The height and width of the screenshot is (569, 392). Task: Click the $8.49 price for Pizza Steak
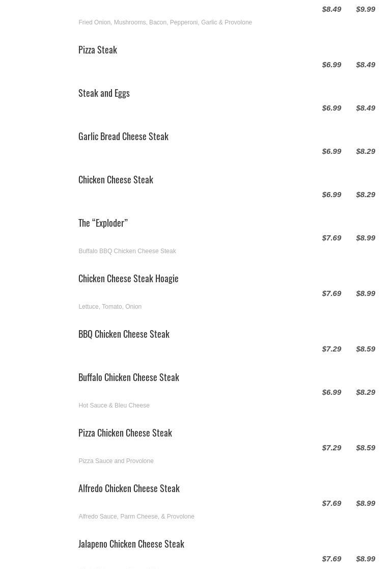pyautogui.click(x=366, y=65)
